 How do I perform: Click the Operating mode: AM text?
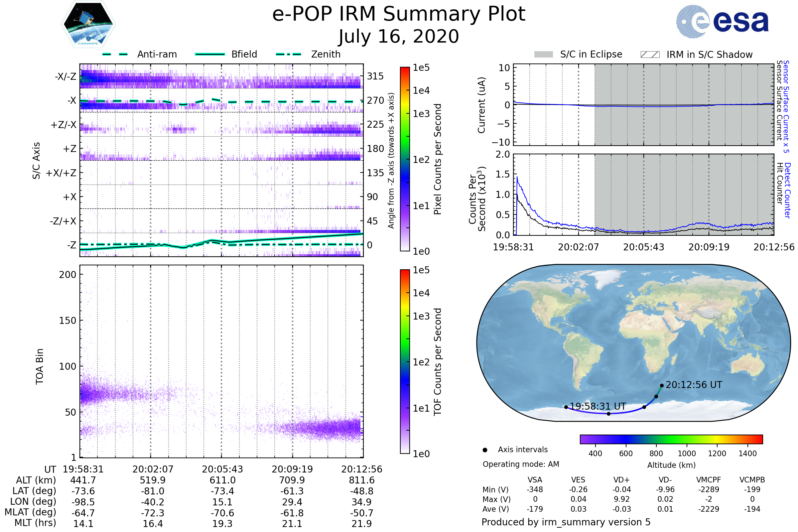pyautogui.click(x=521, y=464)
